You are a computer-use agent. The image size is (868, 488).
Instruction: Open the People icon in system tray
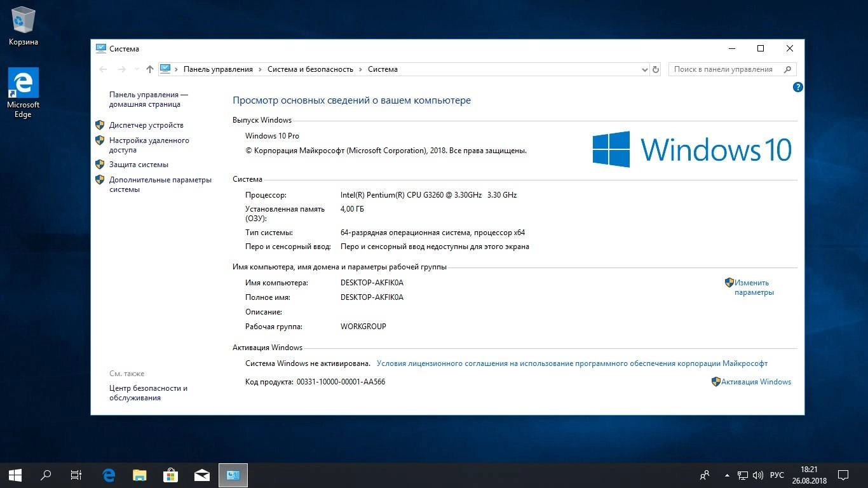tap(705, 475)
